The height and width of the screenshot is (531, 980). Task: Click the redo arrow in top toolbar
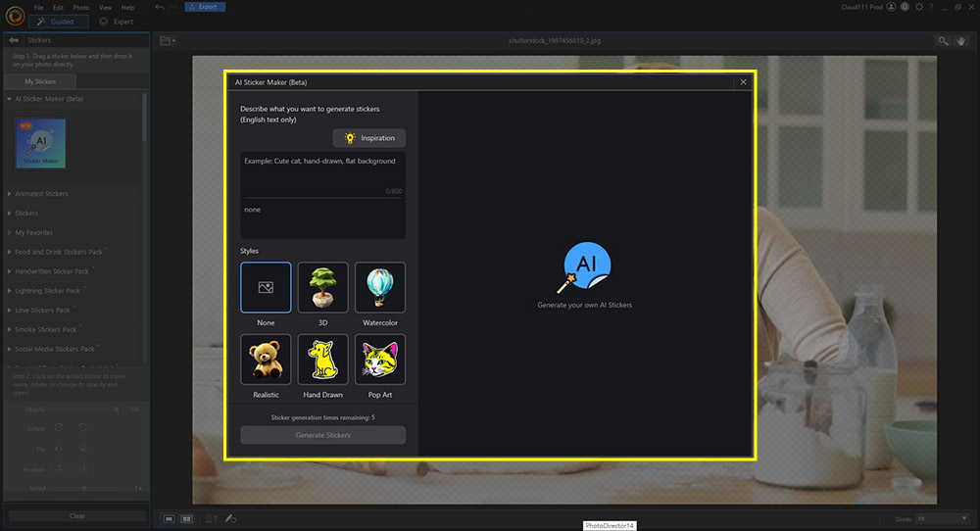pos(173,7)
